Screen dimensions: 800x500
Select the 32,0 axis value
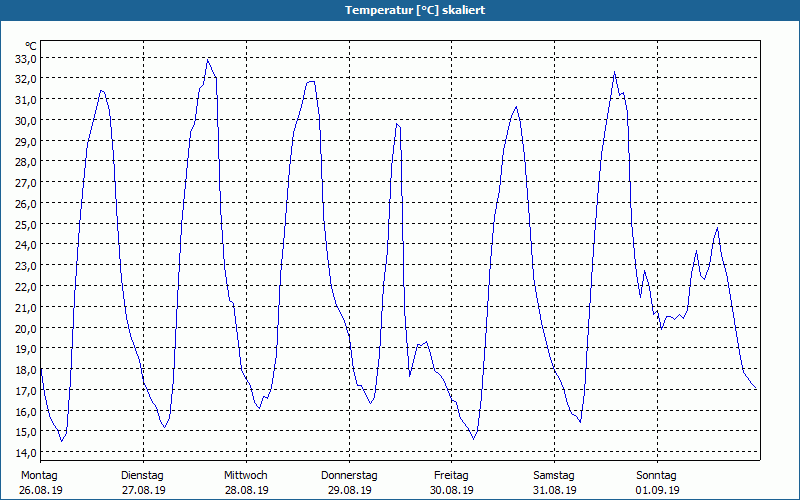click(26, 79)
